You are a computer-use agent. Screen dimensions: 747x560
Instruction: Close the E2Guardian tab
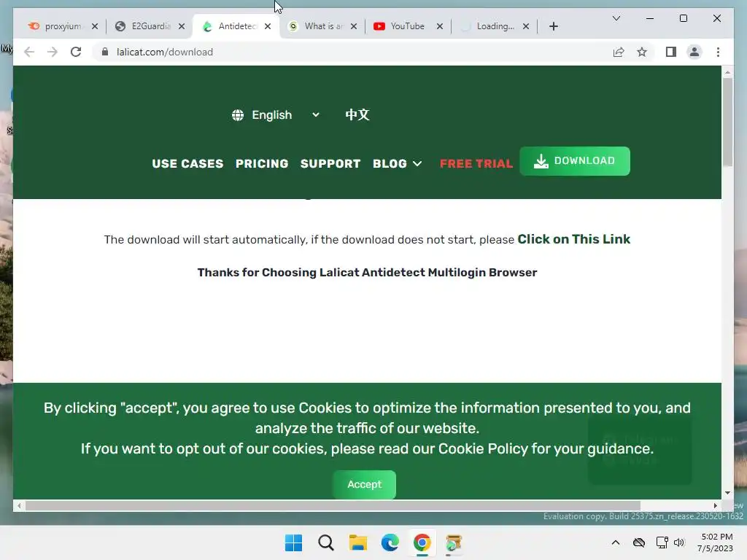tap(182, 27)
